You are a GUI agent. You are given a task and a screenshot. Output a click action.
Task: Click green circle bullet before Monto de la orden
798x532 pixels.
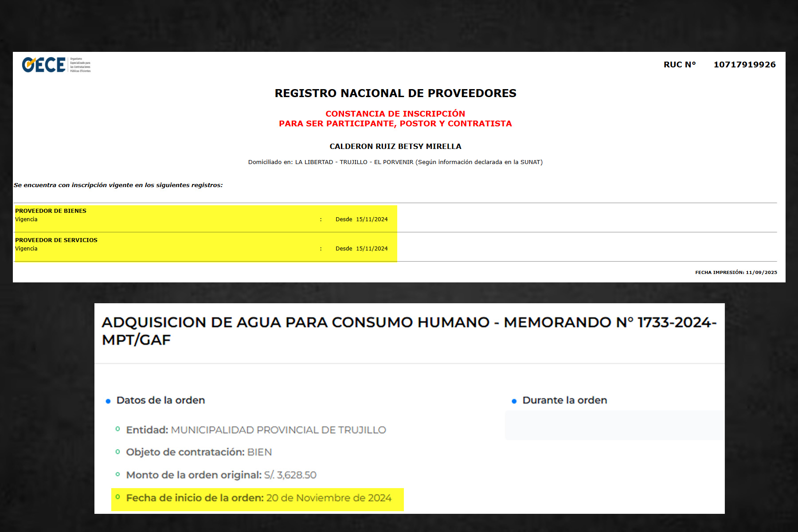point(117,474)
